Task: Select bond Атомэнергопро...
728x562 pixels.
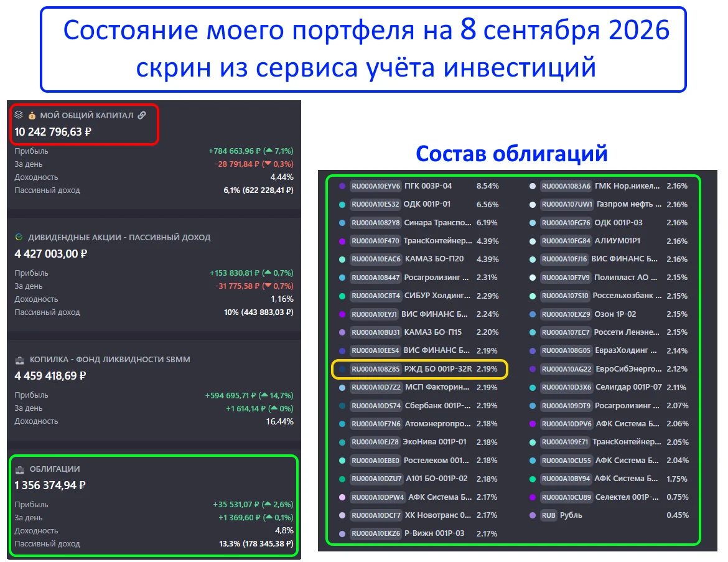Action: 438,424
